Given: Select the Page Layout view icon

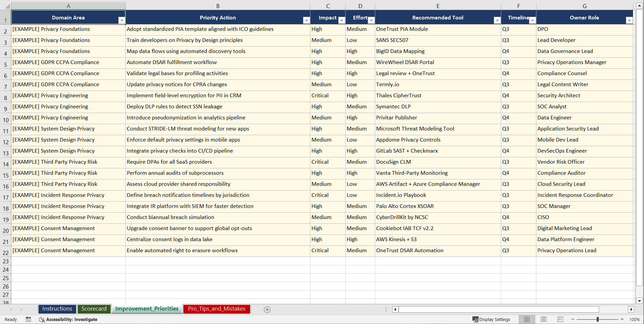Looking at the screenshot, I should tap(543, 319).
